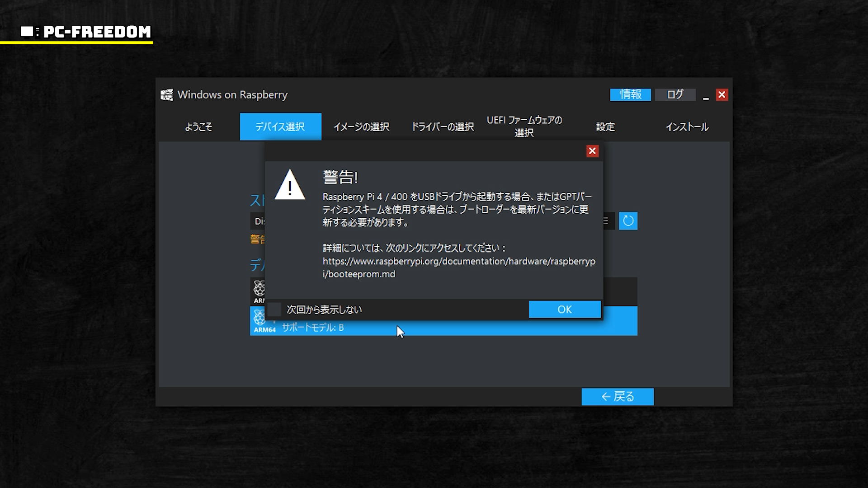Select the ARM Raspberry Pi icon above ARM64

259,290
